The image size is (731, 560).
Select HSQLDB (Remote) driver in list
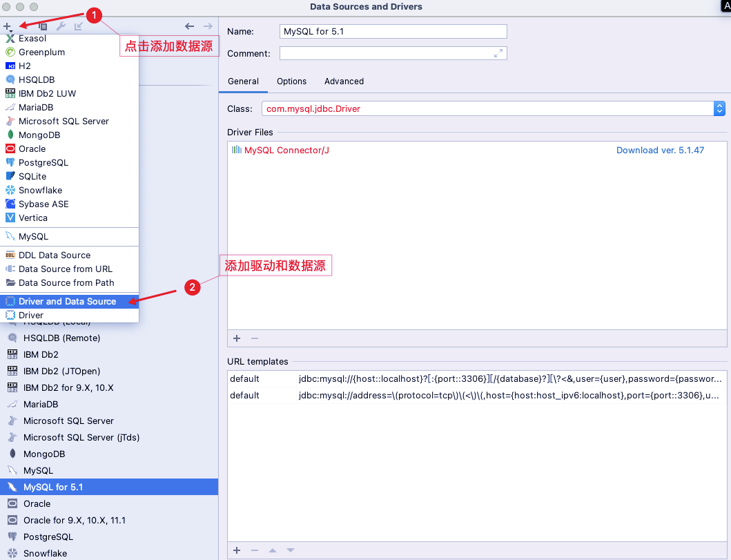[x=109, y=338]
